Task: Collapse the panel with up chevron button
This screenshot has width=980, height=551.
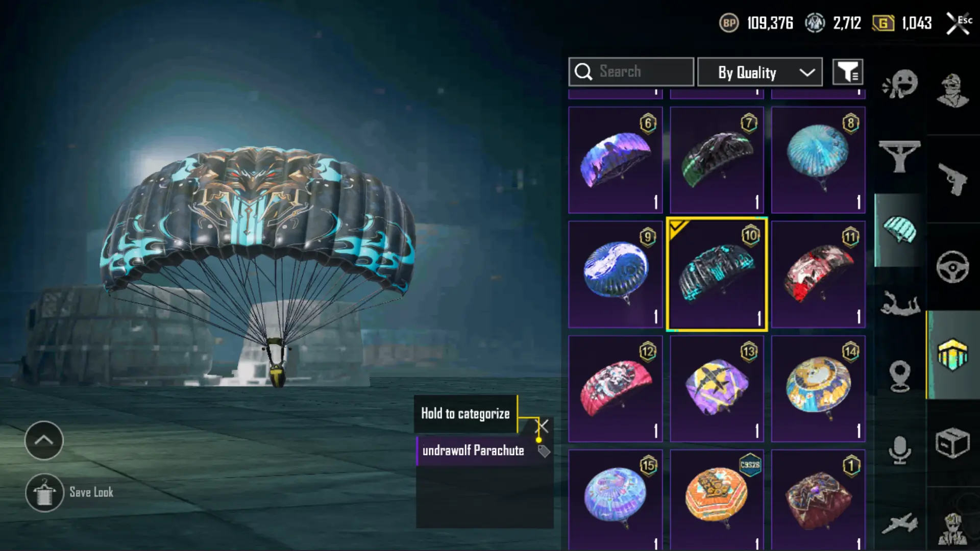Action: [44, 440]
